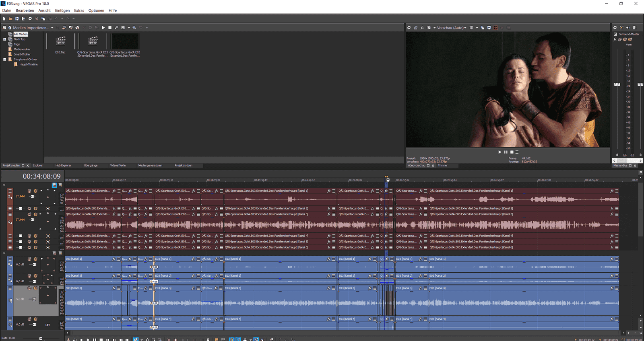This screenshot has height=341, width=644.
Task: Collapse the upper red track group arrow
Action: pyautogui.click(x=4, y=185)
